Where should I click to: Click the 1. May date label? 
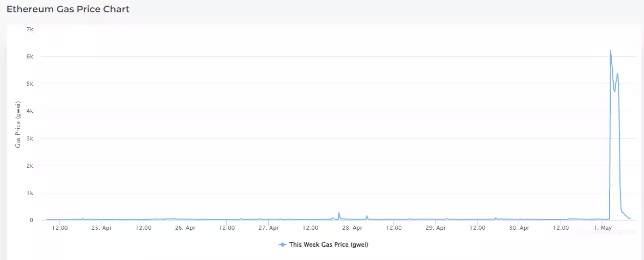(x=603, y=228)
